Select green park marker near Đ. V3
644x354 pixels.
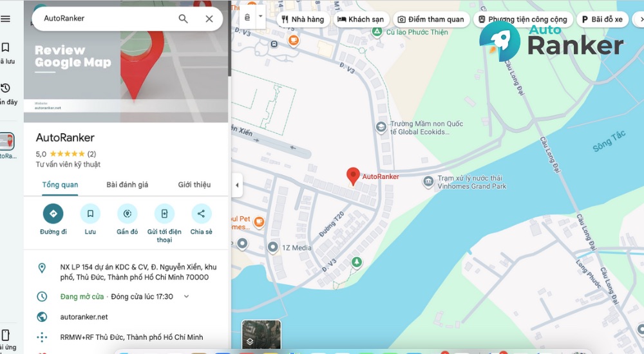(x=357, y=261)
